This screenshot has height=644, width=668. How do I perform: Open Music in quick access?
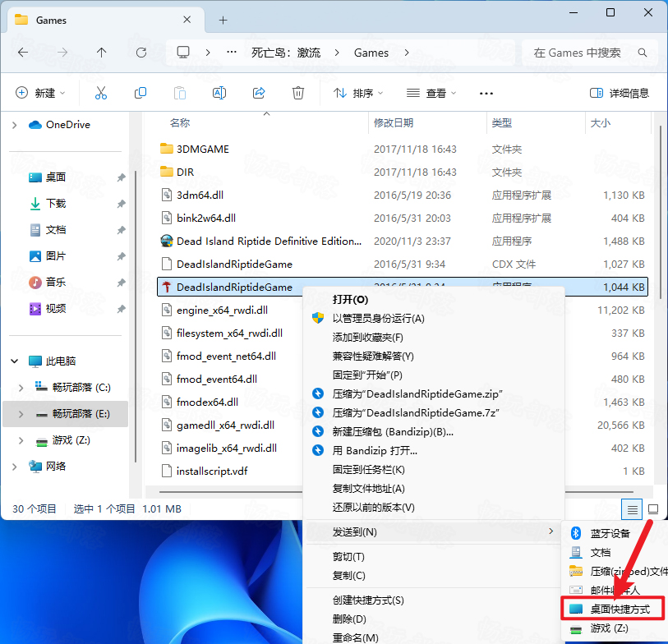point(56,283)
